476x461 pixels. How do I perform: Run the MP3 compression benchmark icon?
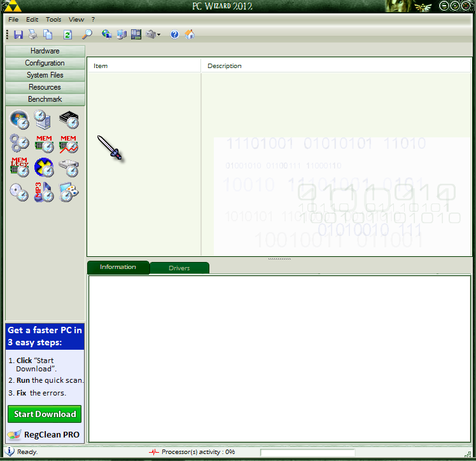coord(44,192)
